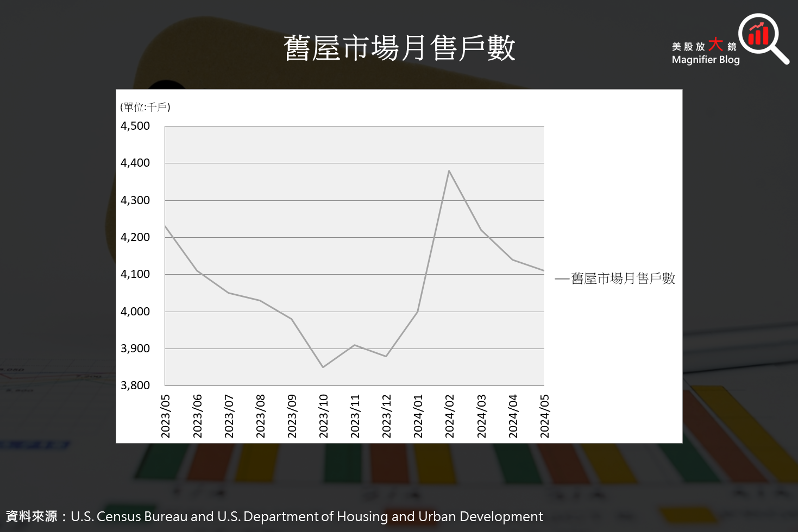This screenshot has width=798, height=532.
Task: Click the 4,100 y-axis label
Action: point(135,274)
